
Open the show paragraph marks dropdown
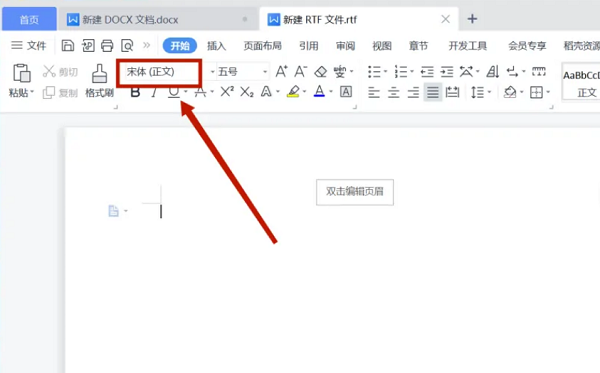[x=523, y=72]
